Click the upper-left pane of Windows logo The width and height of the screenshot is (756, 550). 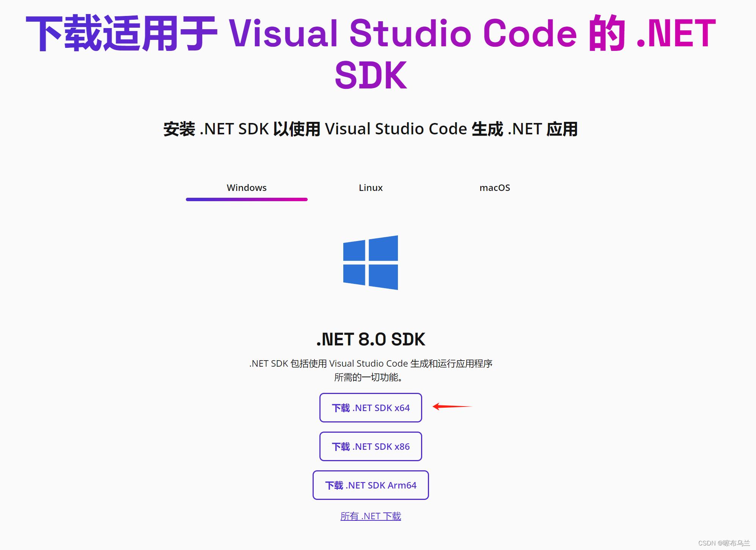pos(354,251)
